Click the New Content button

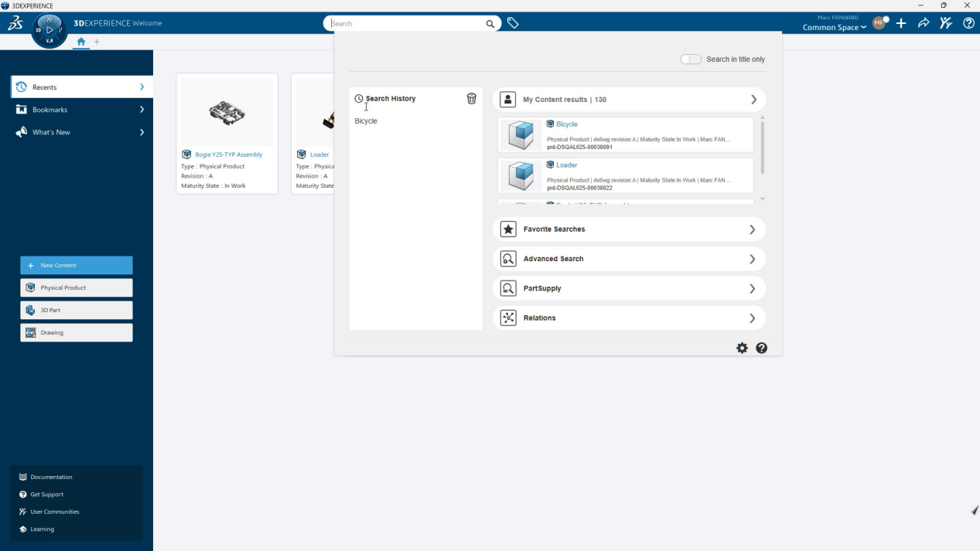tap(77, 265)
